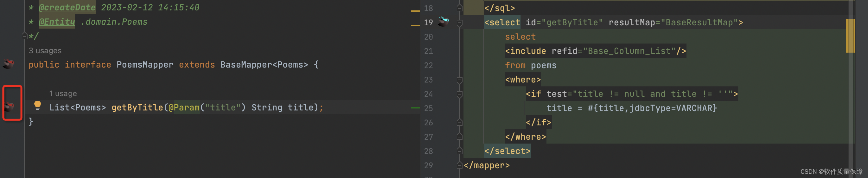868x178 pixels.
Task: Click yellow warning marker next to createDate line
Action: pos(416,11)
